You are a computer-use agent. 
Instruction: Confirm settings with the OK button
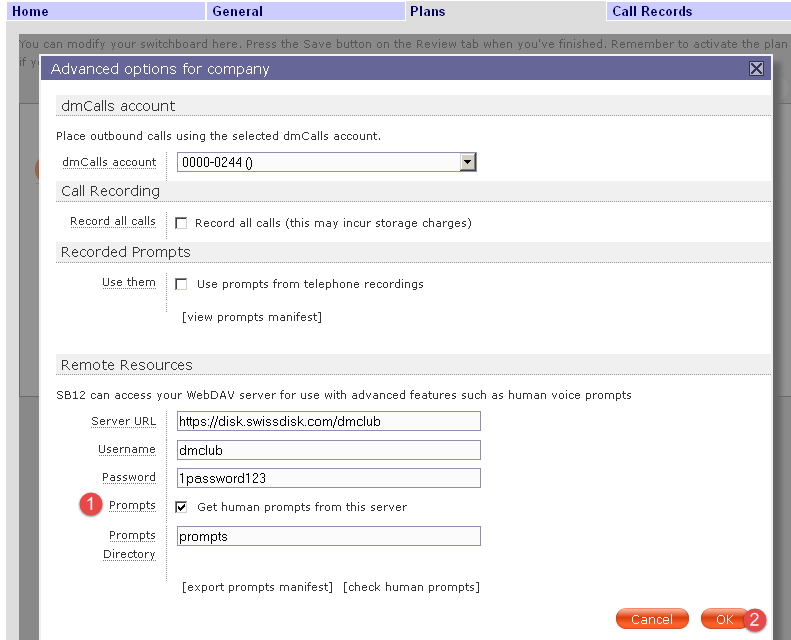(x=724, y=619)
